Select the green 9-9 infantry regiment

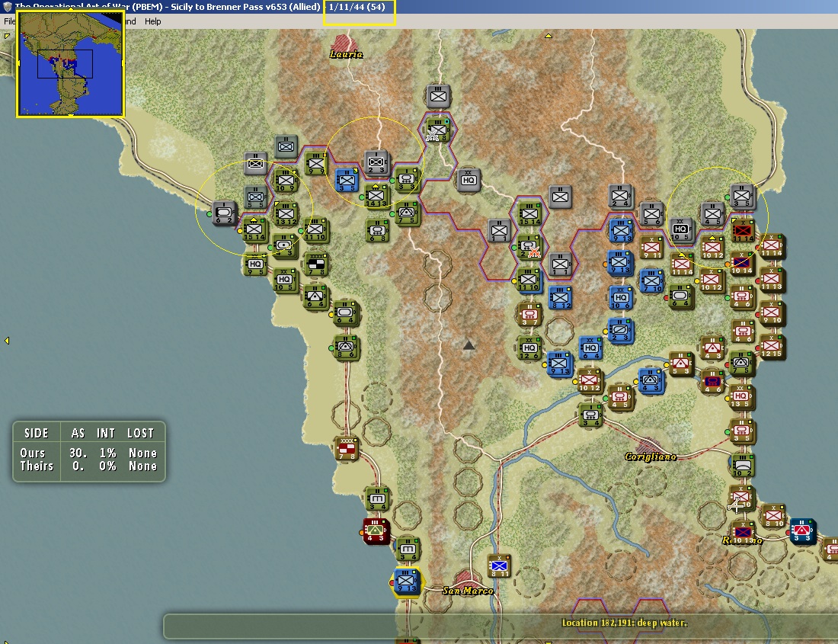pyautogui.click(x=316, y=164)
